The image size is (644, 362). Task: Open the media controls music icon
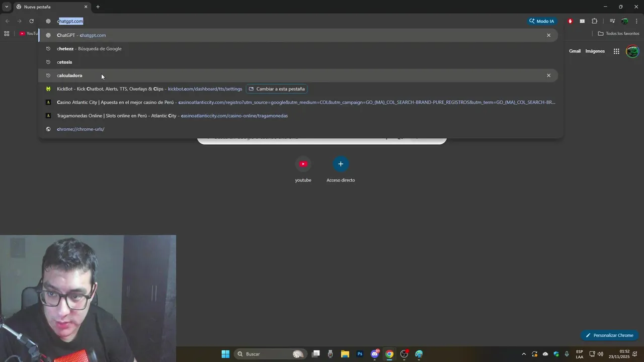[x=612, y=21]
